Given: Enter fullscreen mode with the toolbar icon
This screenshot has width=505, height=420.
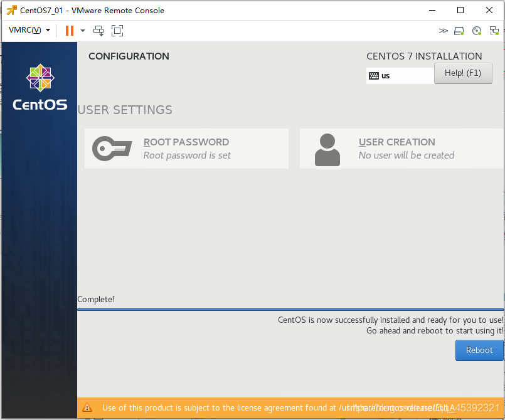Looking at the screenshot, I should click(117, 30).
